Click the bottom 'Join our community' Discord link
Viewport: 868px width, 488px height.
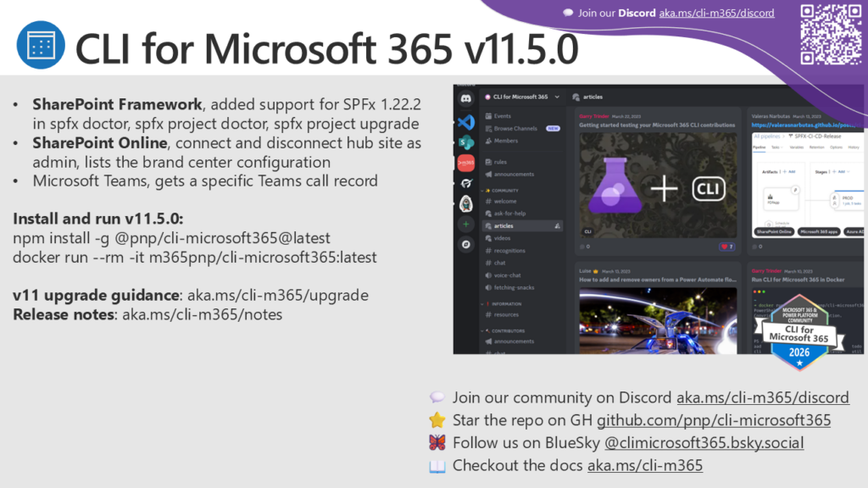(x=762, y=398)
